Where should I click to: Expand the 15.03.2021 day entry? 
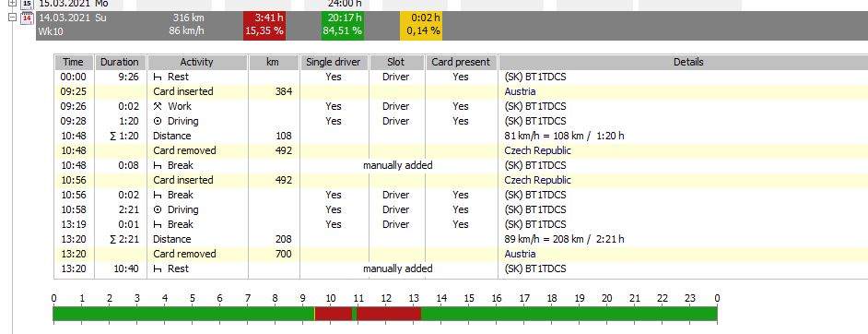pos(13,3)
